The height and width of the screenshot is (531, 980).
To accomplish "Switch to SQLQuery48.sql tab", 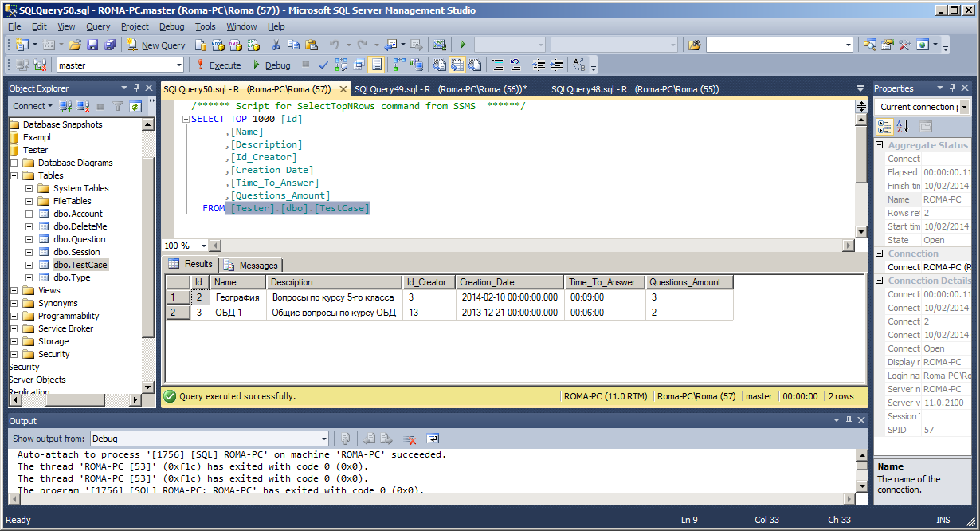I will [635, 89].
